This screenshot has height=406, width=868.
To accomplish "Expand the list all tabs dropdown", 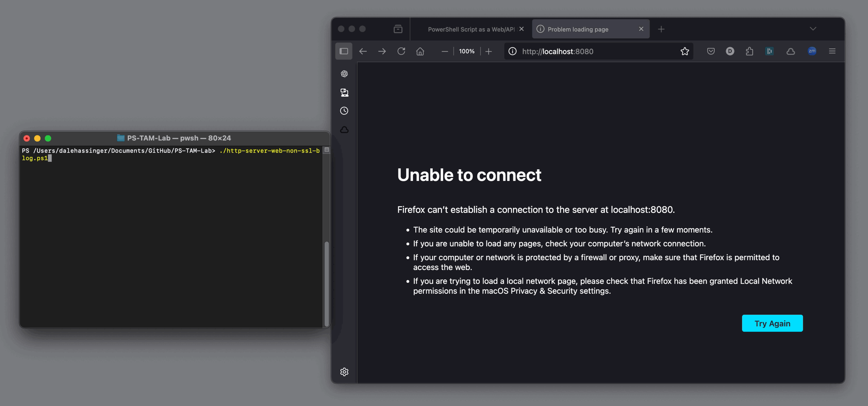I will click(813, 29).
